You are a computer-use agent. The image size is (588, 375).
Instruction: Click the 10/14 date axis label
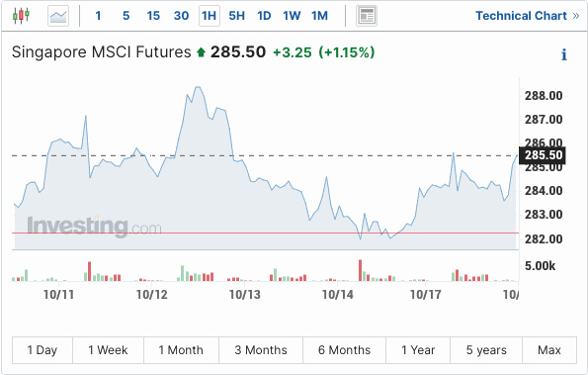click(x=338, y=295)
